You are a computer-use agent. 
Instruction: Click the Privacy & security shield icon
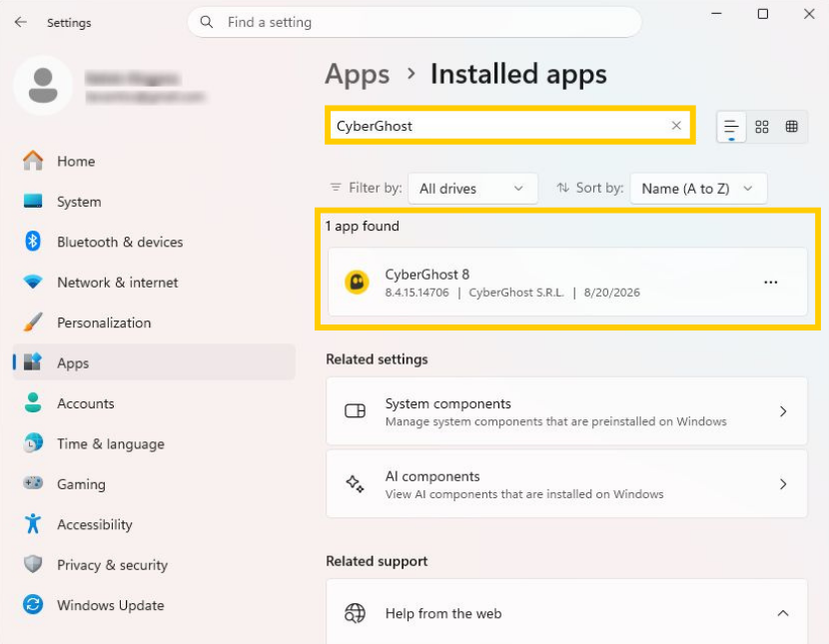[33, 564]
